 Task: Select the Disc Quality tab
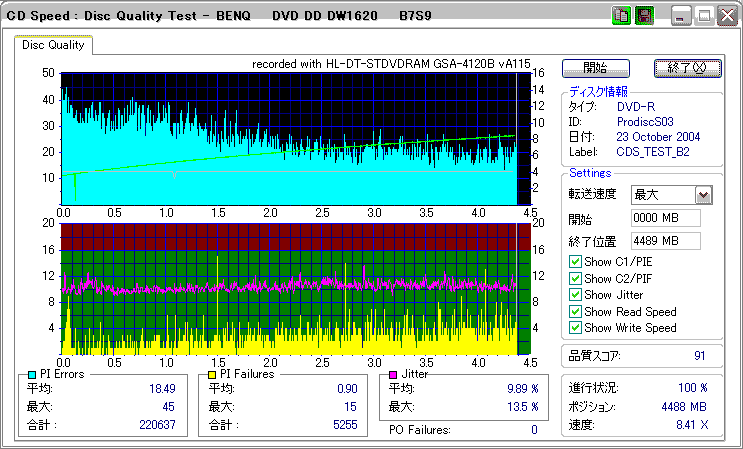[53, 45]
